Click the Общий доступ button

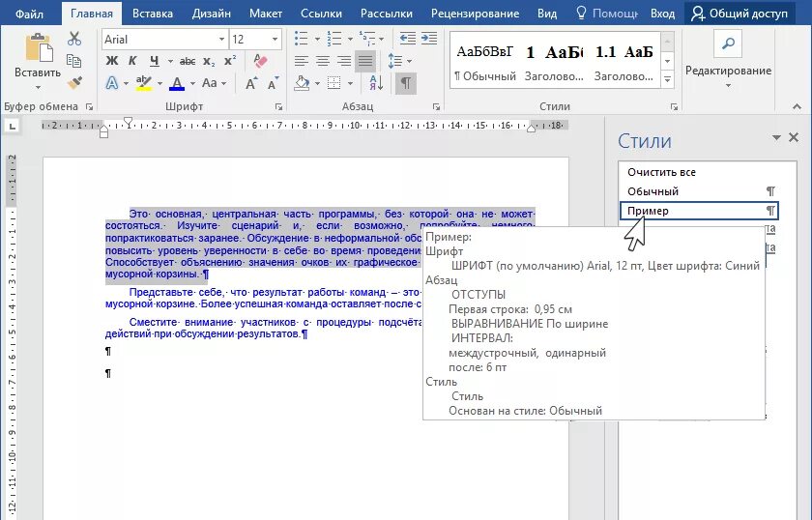[x=739, y=13]
